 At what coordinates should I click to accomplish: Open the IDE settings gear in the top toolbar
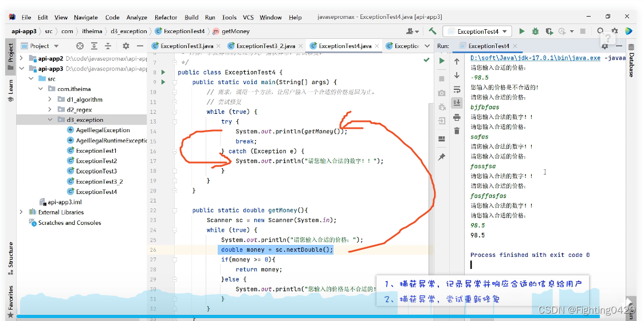tap(614, 31)
